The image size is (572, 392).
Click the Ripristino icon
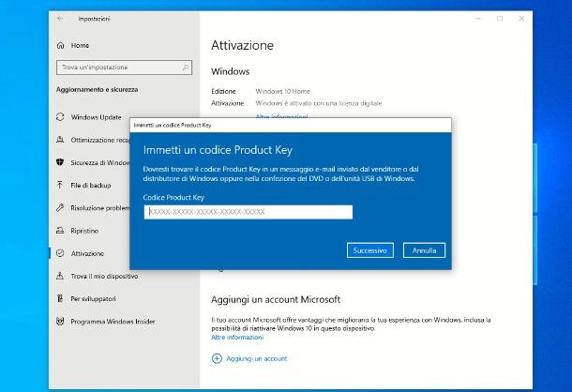pyautogui.click(x=60, y=231)
